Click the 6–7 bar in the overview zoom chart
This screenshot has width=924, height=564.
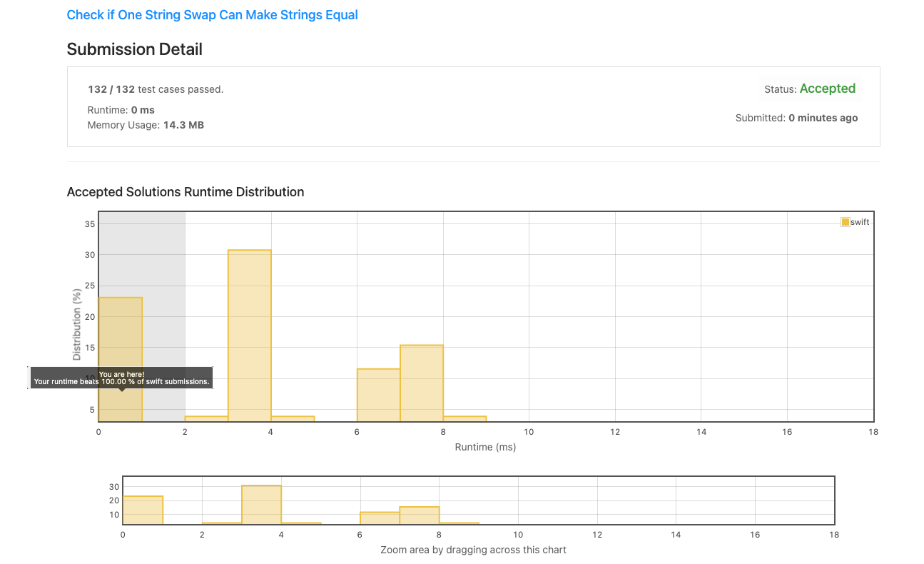[x=380, y=518]
